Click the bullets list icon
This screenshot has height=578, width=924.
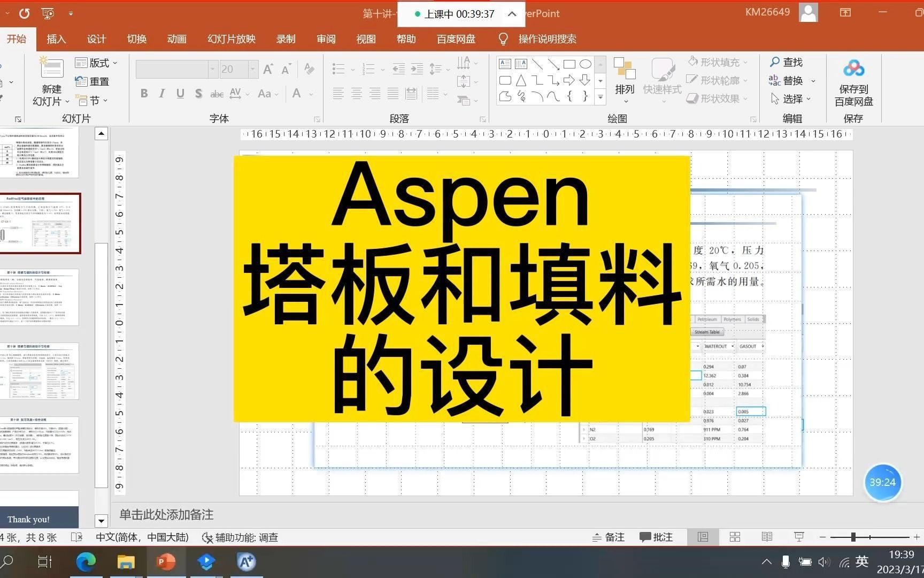click(338, 69)
